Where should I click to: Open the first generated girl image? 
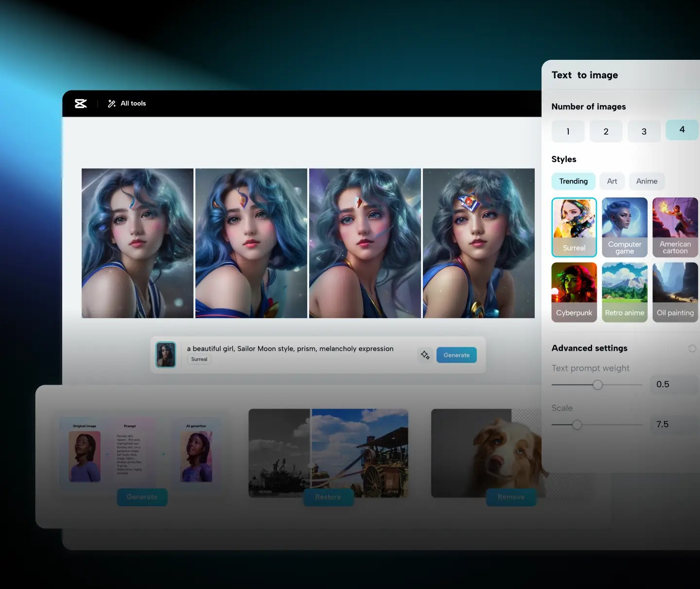coord(138,243)
